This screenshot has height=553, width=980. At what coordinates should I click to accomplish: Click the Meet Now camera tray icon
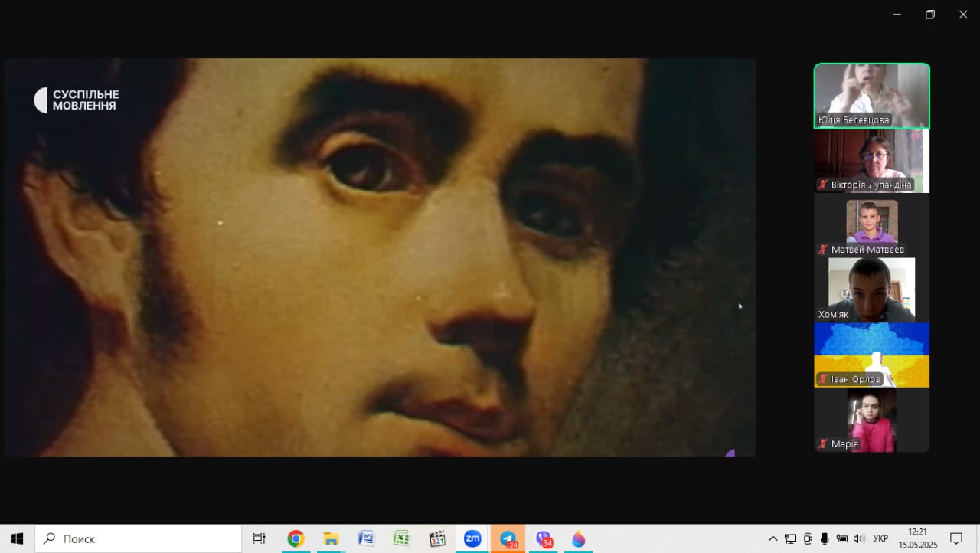pos(808,538)
